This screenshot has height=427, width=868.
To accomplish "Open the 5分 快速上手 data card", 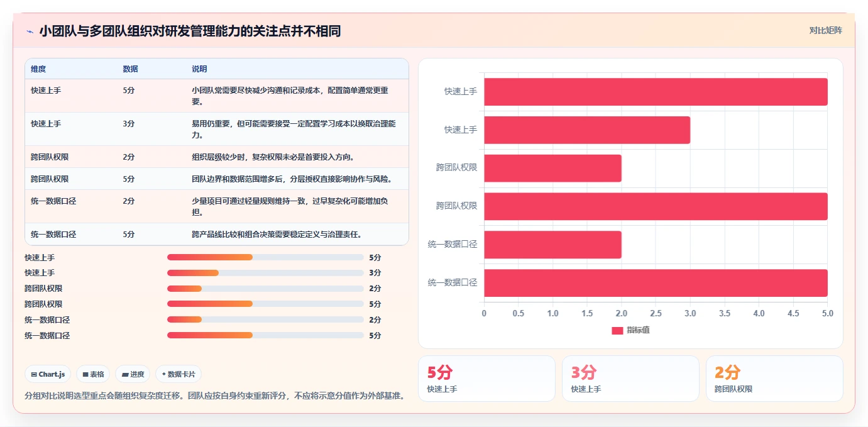I will pos(486,379).
